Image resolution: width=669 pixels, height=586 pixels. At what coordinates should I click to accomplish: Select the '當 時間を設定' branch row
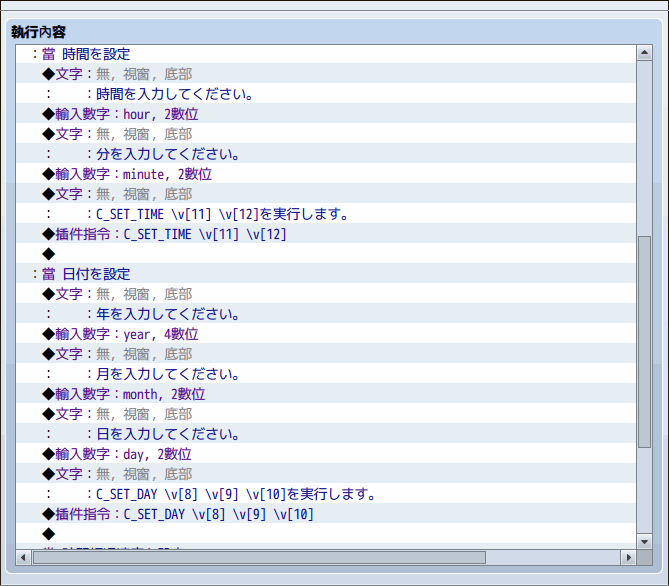(x=326, y=54)
